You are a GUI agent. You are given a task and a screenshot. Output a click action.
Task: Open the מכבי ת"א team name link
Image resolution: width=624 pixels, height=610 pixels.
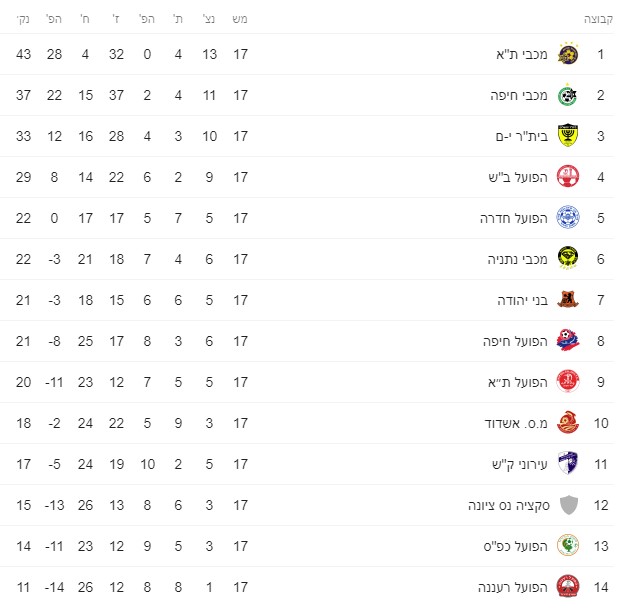522,54
